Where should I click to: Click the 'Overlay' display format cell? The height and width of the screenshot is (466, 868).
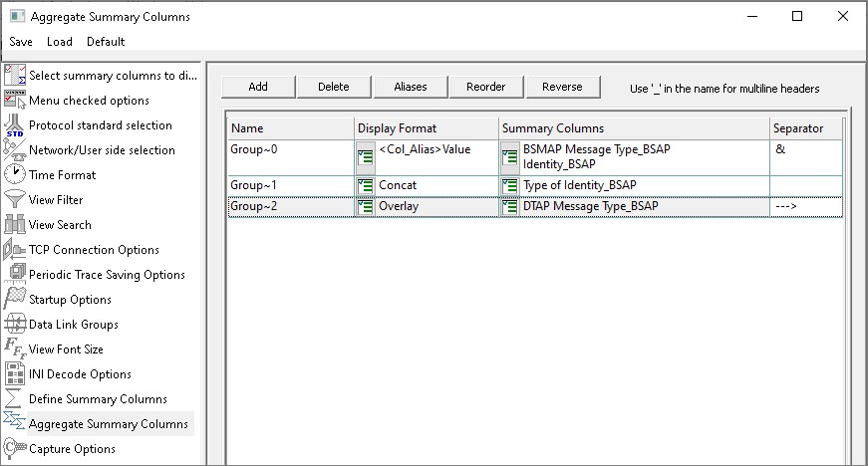coord(436,207)
